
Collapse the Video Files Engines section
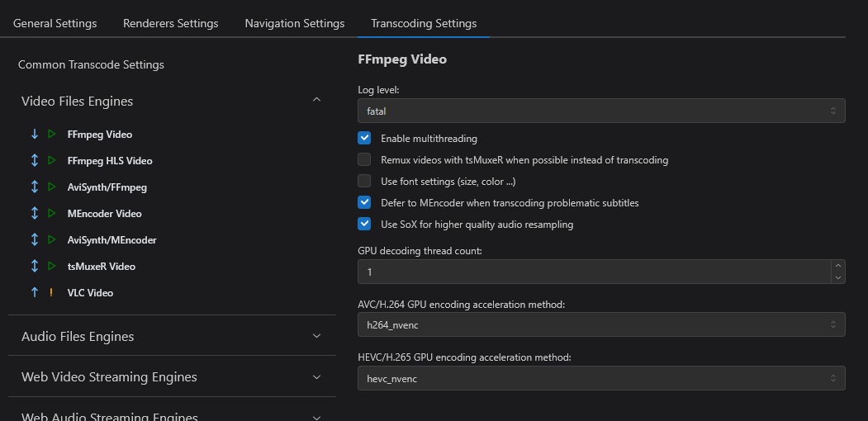tap(316, 100)
